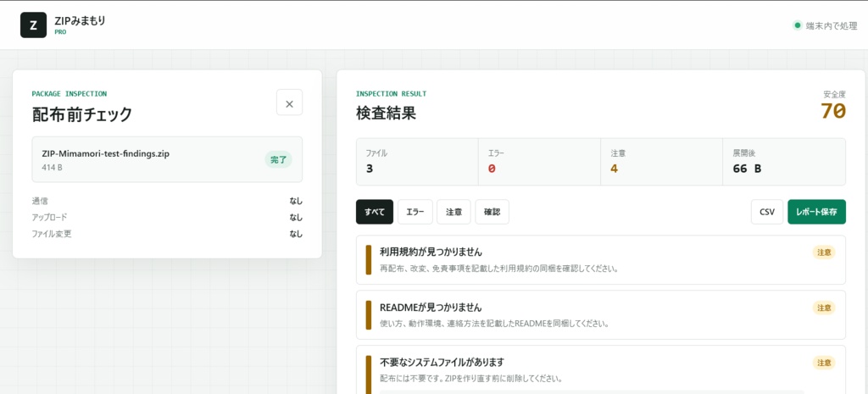Close the 配布前チェック panel with X
This screenshot has width=868, height=394.
click(x=290, y=103)
